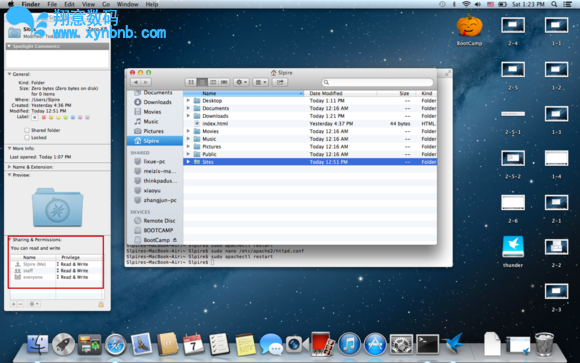This screenshot has height=363, width=580.
Task: Expand Name & Extension section
Action: click(9, 167)
